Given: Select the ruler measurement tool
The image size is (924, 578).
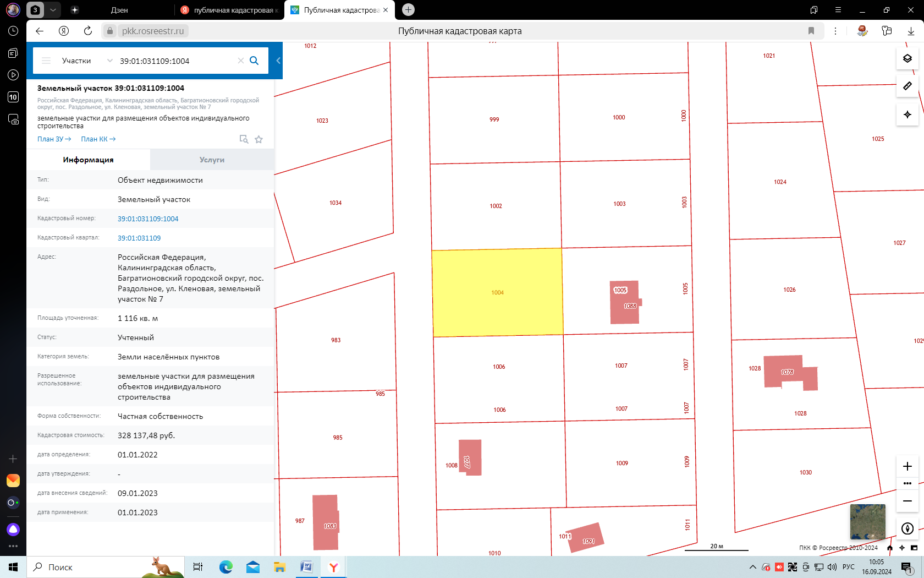Looking at the screenshot, I should (x=908, y=86).
